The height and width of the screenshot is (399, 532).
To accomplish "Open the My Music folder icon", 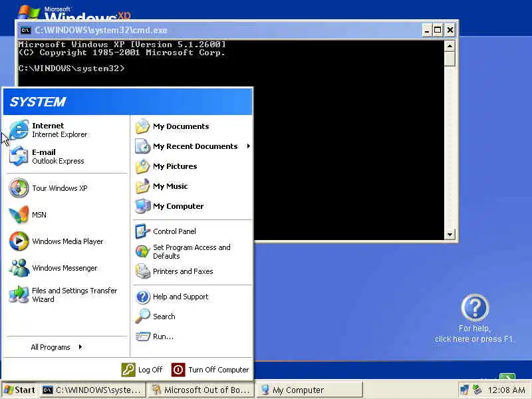I will [x=142, y=186].
